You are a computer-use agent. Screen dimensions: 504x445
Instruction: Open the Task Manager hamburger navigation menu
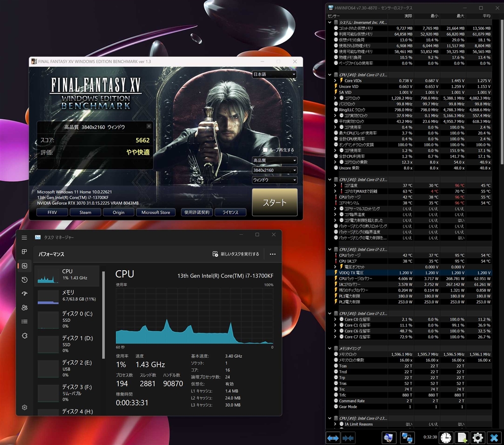pos(24,238)
